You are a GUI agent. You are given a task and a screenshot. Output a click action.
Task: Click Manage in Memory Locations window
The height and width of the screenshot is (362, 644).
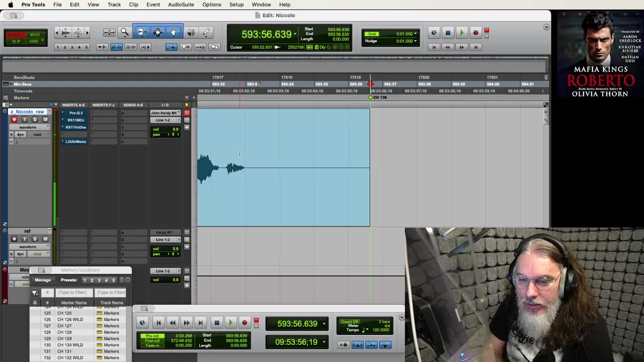43,280
